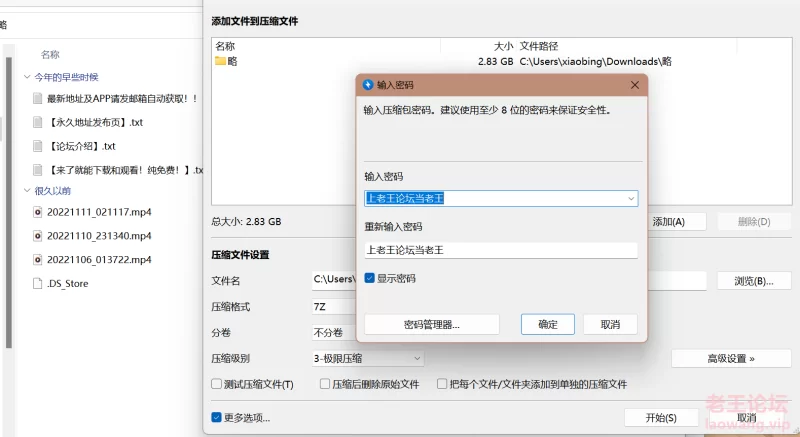This screenshot has width=800, height=437.
Task: Collapse the 很久以前 group
Action: (x=27, y=191)
